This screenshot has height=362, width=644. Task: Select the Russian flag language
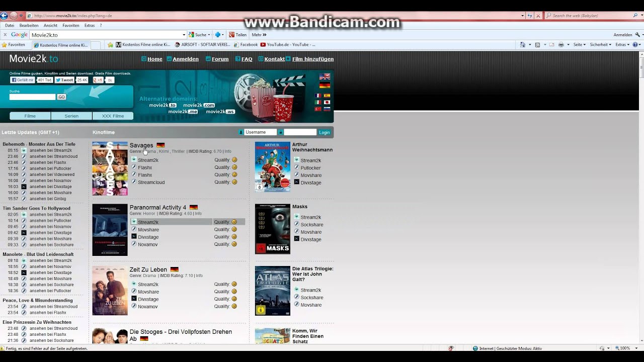coord(327,109)
